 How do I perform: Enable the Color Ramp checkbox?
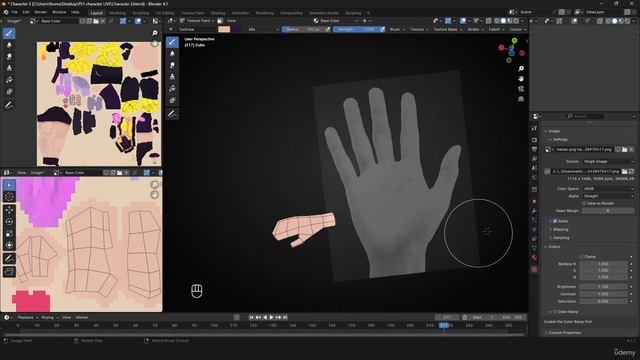tap(555, 312)
